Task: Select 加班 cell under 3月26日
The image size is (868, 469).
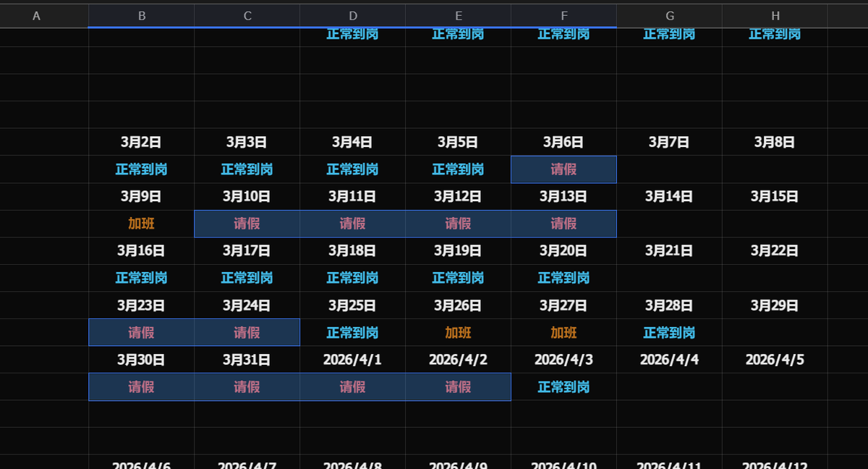Action: [459, 333]
